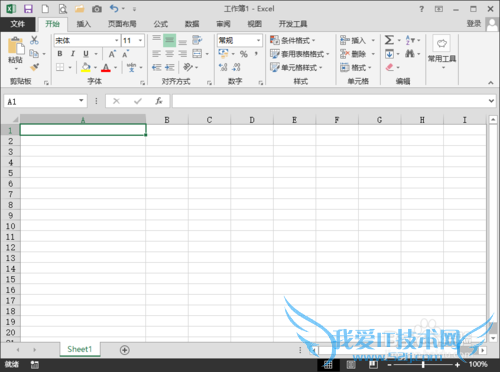This screenshot has height=372, width=500.
Task: Switch to the 插入 Insert ribbon tab
Action: (84, 24)
